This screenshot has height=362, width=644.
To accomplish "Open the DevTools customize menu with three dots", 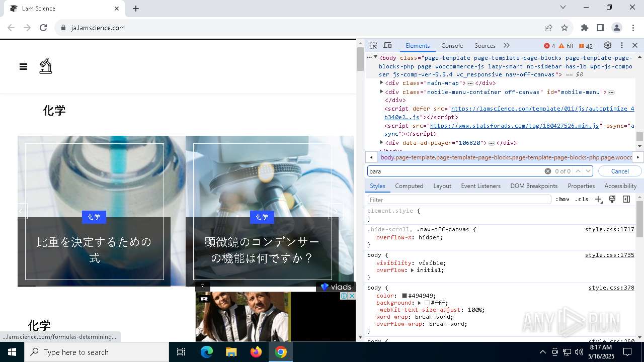I will [x=622, y=45].
